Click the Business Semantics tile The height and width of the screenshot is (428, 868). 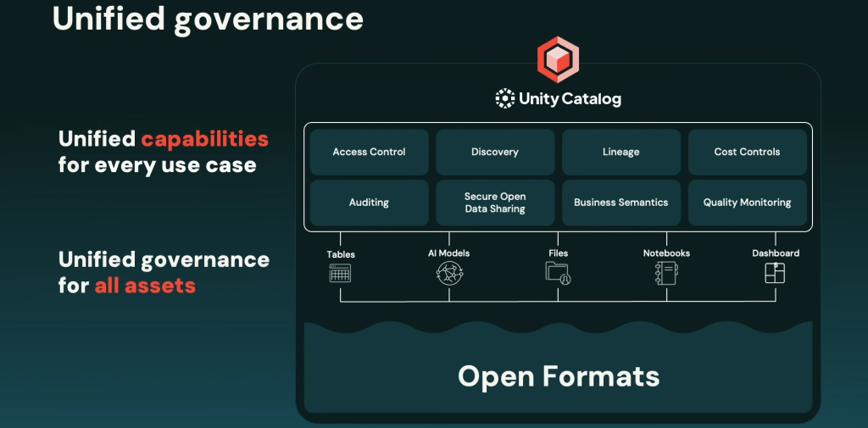click(x=621, y=202)
